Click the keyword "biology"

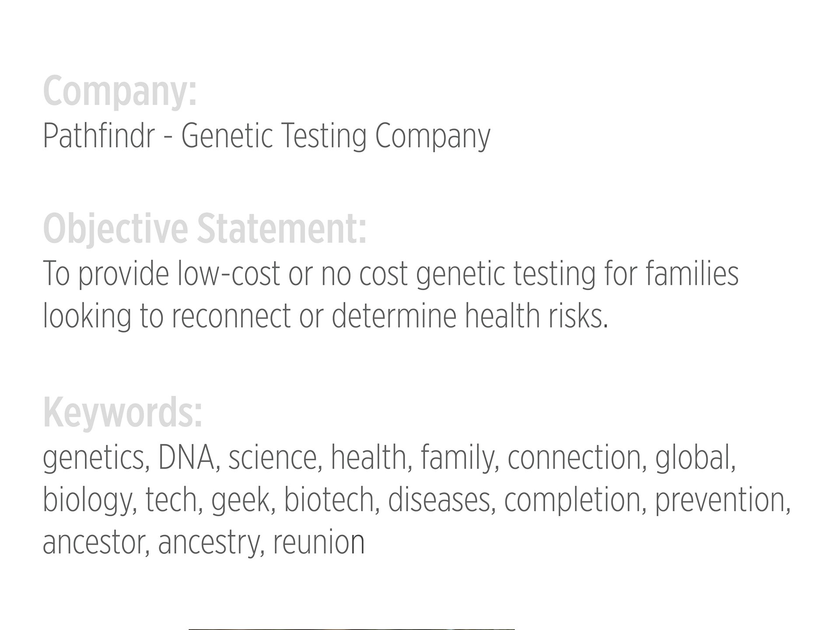pos(87,500)
